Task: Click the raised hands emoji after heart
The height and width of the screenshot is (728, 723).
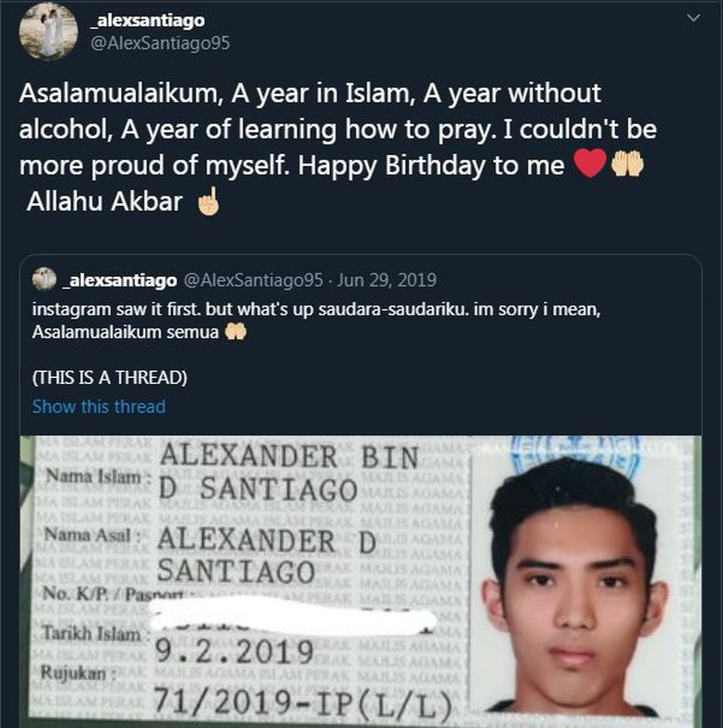Action: pos(627,164)
